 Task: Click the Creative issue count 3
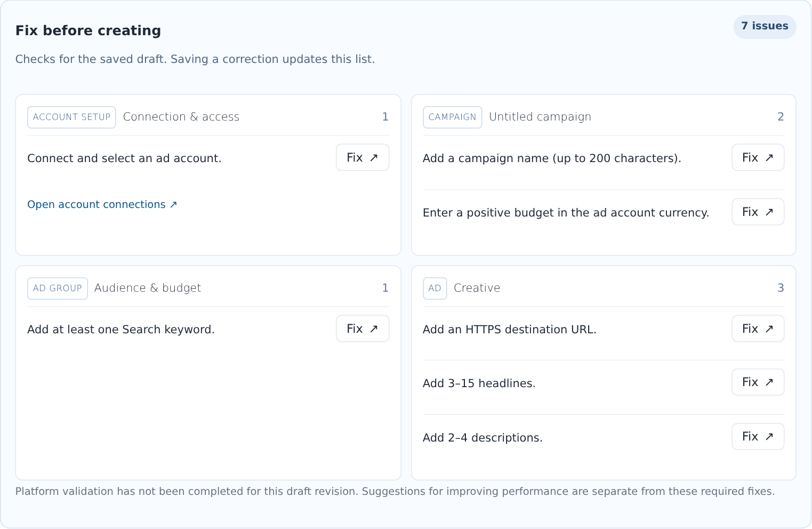coord(781,288)
